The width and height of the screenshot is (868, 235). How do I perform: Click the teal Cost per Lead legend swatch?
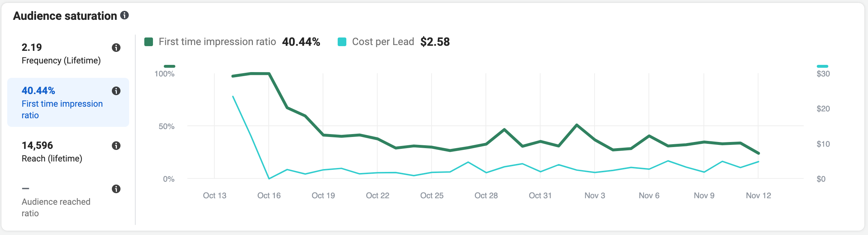coord(342,42)
